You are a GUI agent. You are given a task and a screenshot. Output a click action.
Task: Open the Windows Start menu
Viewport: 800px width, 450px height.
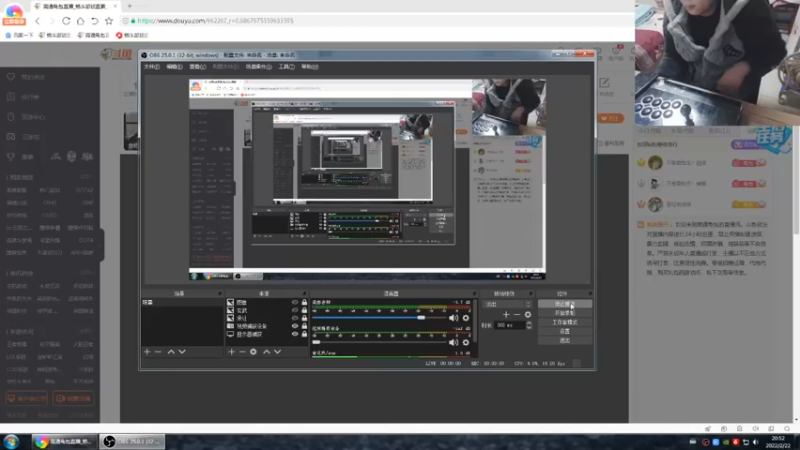[x=11, y=441]
